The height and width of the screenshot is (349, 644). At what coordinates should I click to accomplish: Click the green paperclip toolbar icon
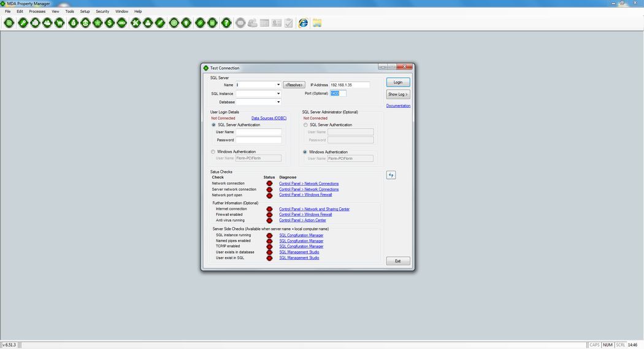200,23
